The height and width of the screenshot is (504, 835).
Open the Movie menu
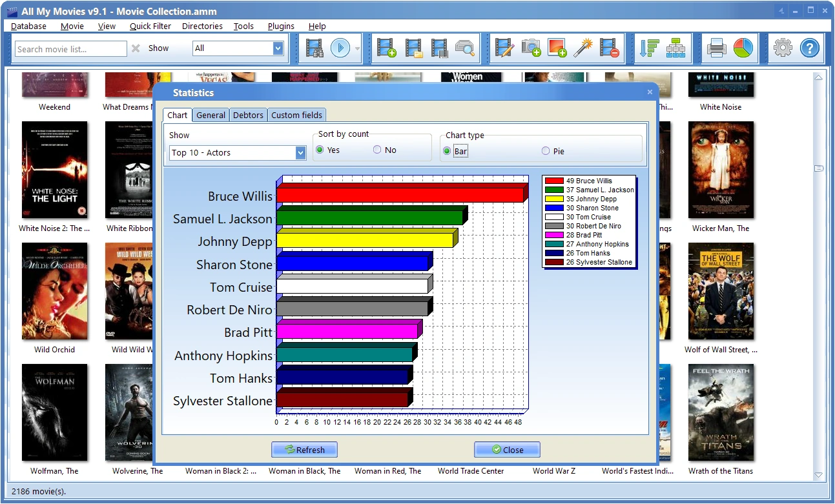pyautogui.click(x=72, y=26)
